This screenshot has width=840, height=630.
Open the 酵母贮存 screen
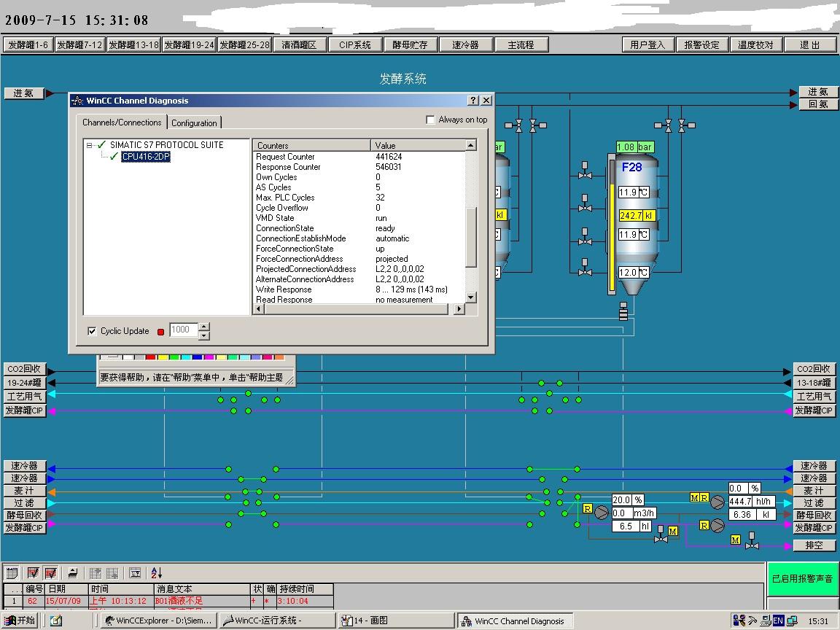(x=411, y=44)
